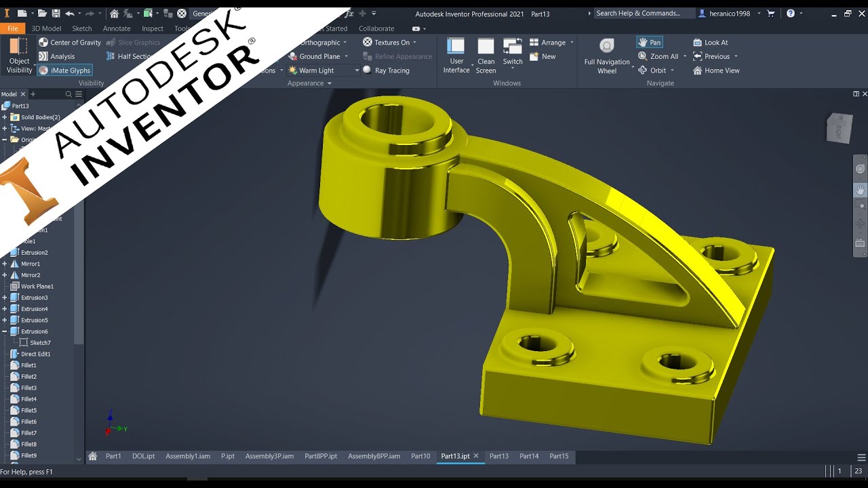
Task: Expand the Mirror1 feature node
Action: (5, 264)
